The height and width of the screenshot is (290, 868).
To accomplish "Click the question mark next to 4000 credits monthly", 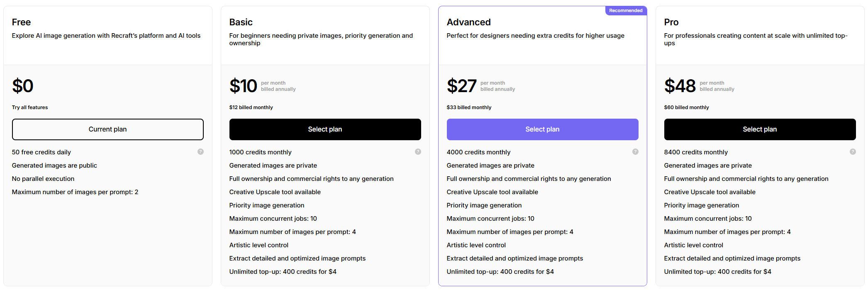I will (635, 152).
